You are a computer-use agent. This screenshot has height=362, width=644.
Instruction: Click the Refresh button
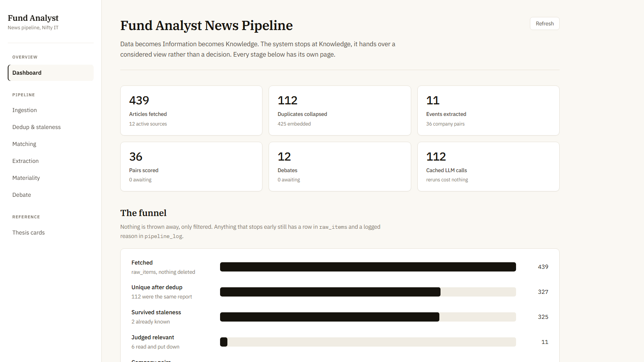coord(545,23)
